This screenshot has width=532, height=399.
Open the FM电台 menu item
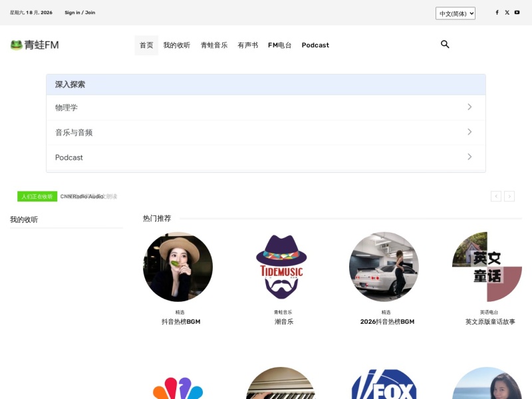(x=279, y=45)
